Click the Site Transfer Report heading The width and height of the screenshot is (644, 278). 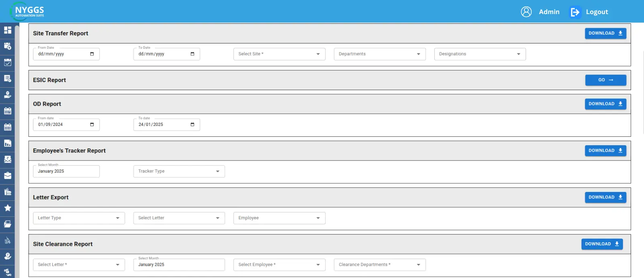point(60,33)
